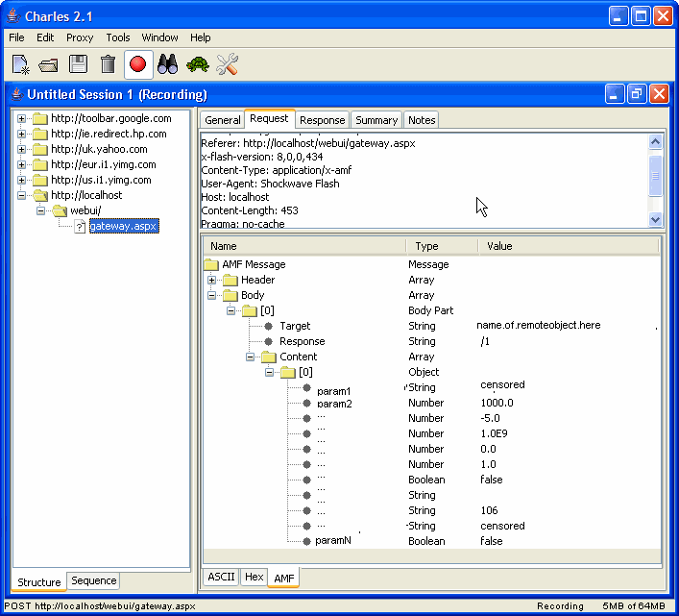Click the Header folder icon in the AMF tree

pos(230,281)
